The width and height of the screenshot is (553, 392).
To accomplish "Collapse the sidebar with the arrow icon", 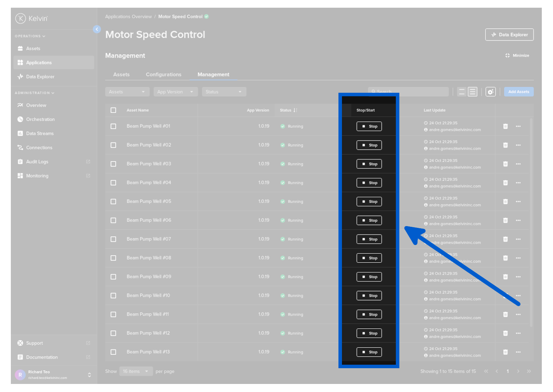I will coord(97,29).
